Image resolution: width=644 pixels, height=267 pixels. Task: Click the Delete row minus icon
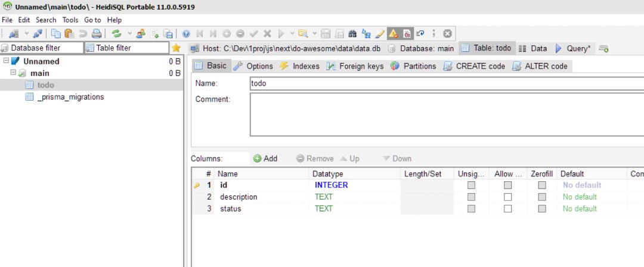(240, 33)
